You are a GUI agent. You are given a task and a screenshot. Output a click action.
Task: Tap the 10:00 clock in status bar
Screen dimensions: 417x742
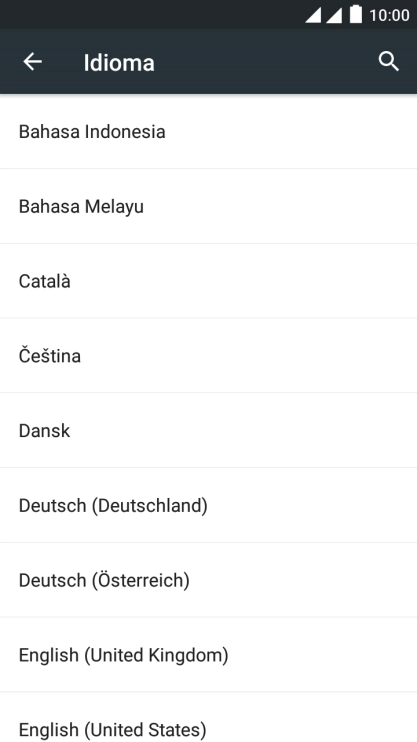389,15
